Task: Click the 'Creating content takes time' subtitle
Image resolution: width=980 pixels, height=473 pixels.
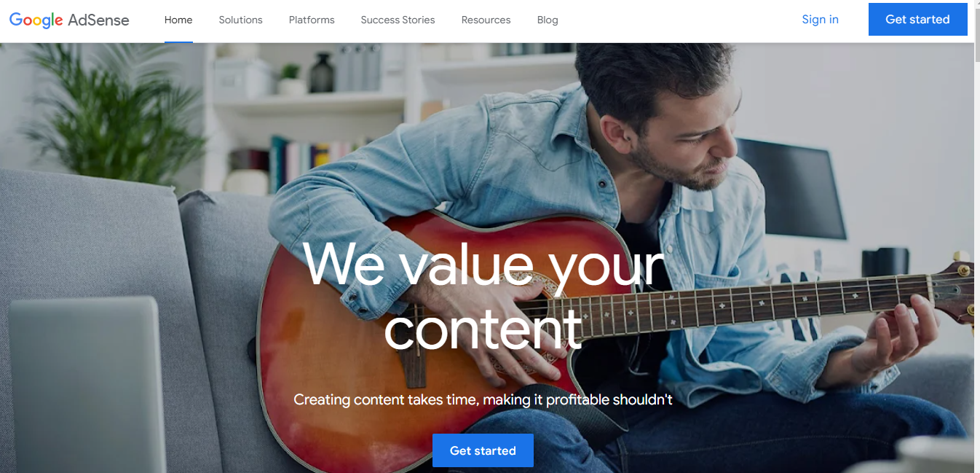Action: [483, 399]
